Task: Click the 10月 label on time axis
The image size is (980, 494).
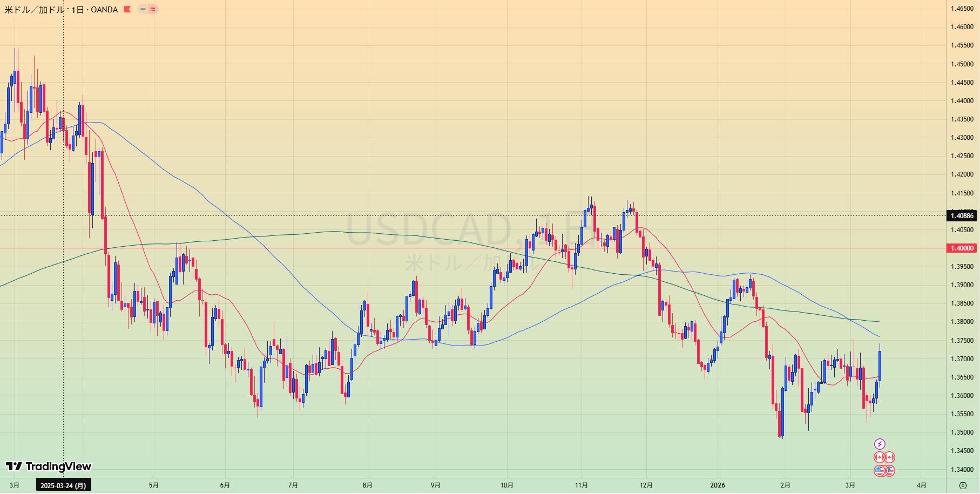Action: [506, 485]
